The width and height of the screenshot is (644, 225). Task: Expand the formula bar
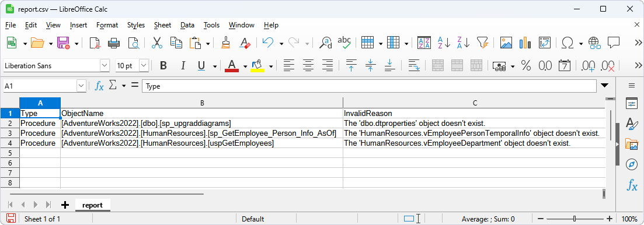[x=604, y=86]
